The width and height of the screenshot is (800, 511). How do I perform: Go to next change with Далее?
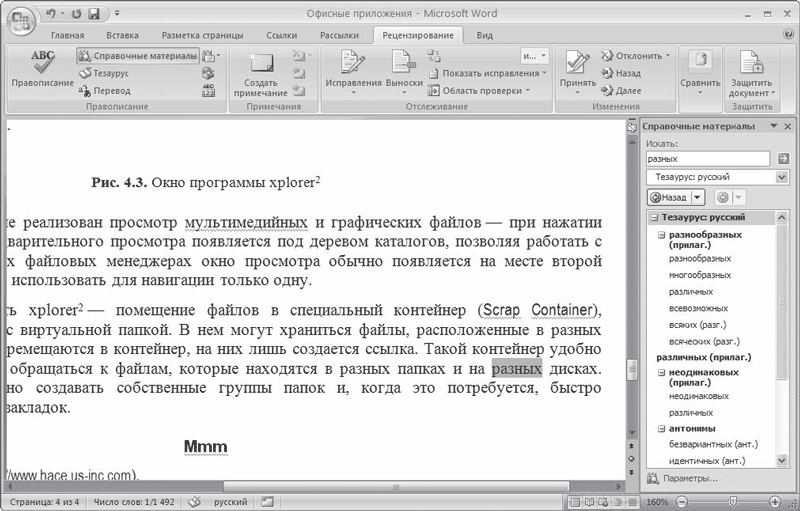click(621, 91)
